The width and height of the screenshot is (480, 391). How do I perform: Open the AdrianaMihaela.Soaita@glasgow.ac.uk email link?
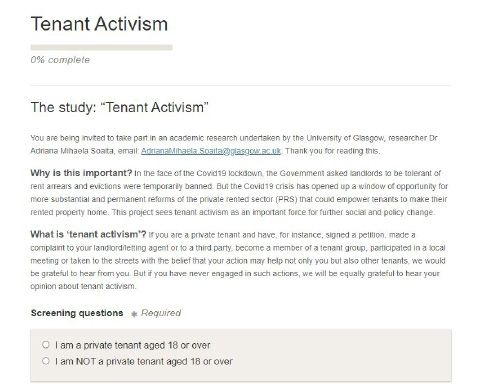[x=211, y=151]
